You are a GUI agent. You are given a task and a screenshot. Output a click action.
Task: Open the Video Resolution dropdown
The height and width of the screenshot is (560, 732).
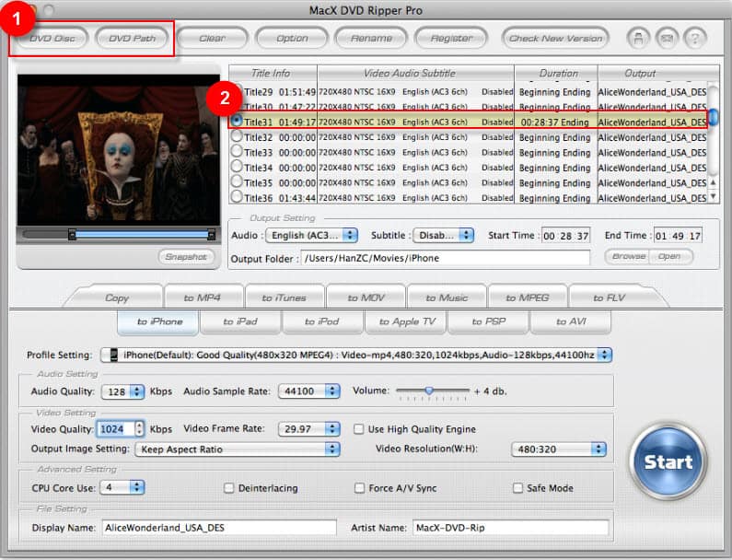559,449
